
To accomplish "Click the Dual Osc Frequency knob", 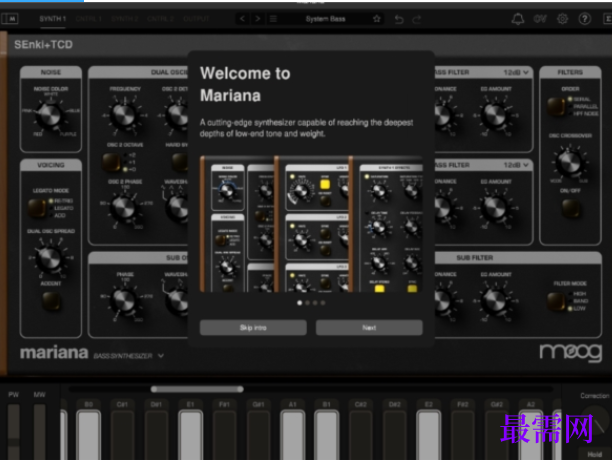I will click(125, 115).
